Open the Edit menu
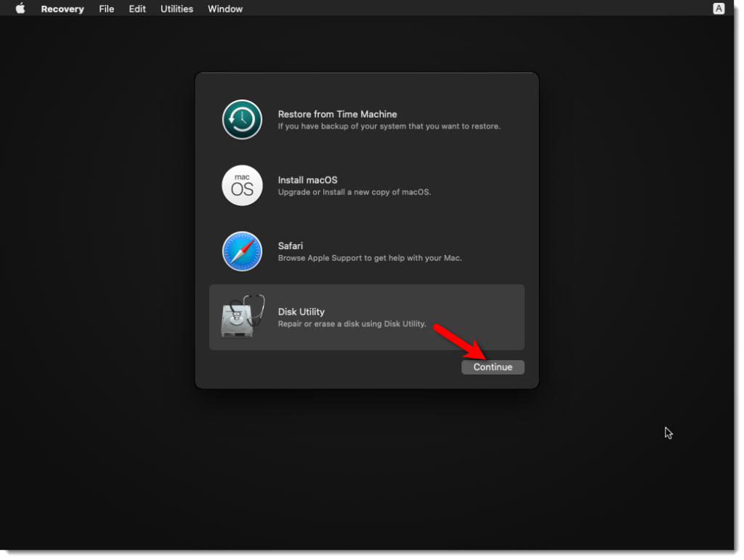Viewport: 744px width, 560px height. pos(137,9)
